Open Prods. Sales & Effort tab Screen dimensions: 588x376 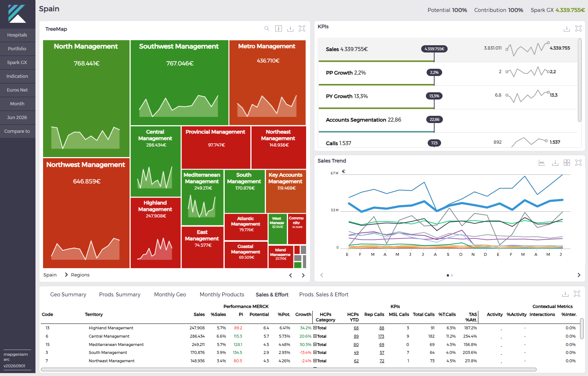324,295
